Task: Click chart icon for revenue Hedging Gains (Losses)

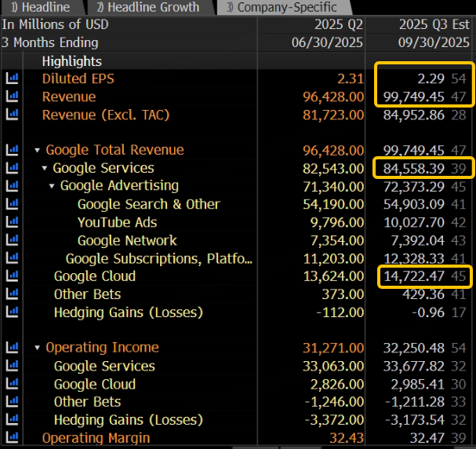Action: pos(12,312)
